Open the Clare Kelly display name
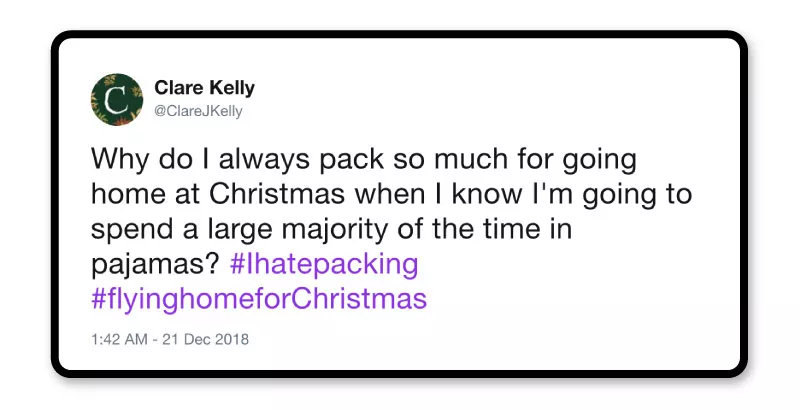 (204, 88)
